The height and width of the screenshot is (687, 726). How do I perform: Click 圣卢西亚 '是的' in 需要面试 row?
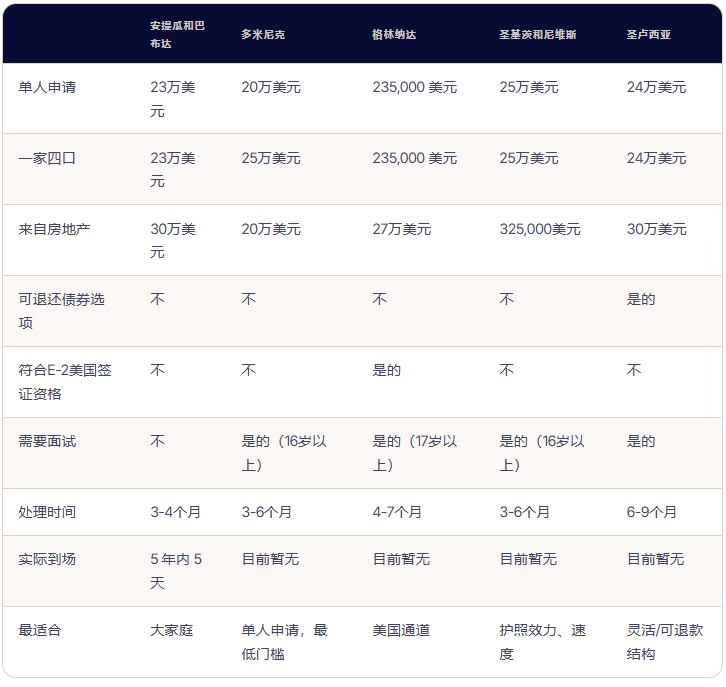tap(641, 441)
